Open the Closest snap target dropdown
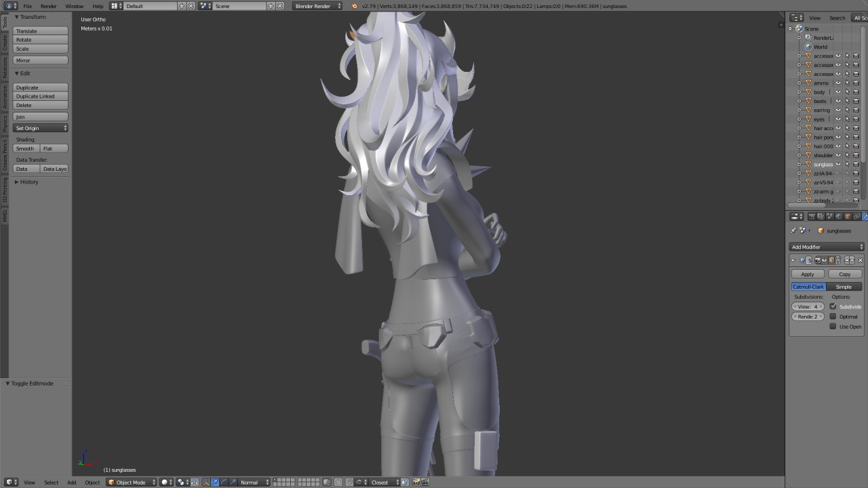The height and width of the screenshot is (488, 868). coord(384,483)
